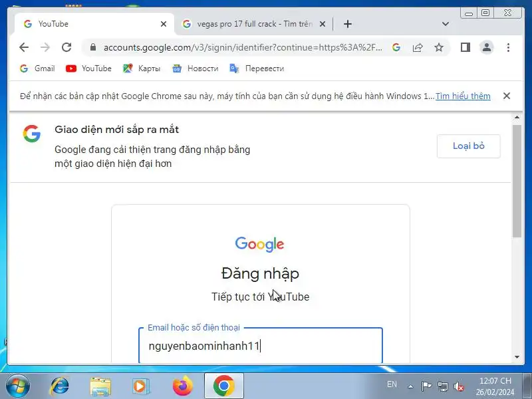Open the Chrome profile avatar

[x=487, y=47]
